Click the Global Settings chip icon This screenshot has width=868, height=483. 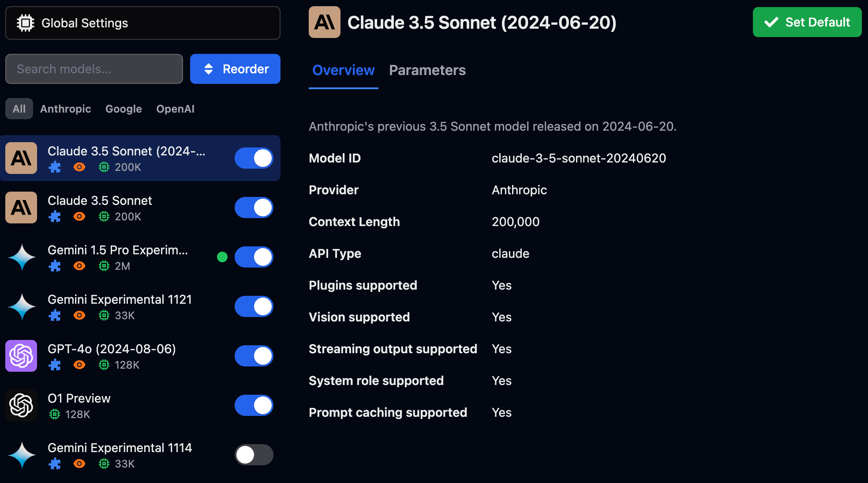coord(26,23)
